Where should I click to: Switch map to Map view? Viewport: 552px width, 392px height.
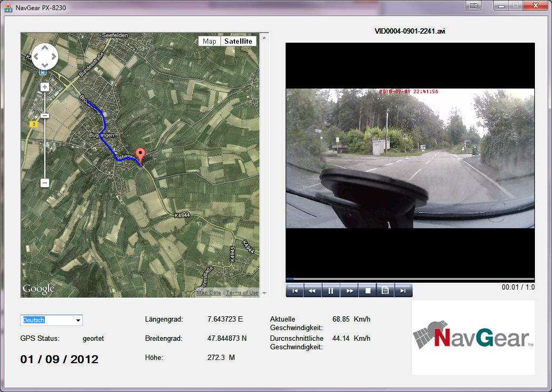(209, 41)
